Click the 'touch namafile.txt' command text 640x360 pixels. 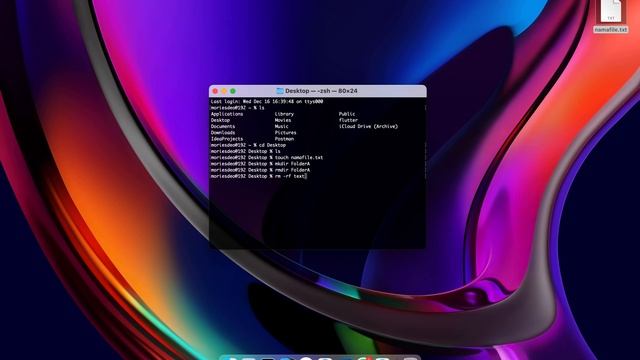pyautogui.click(x=299, y=158)
